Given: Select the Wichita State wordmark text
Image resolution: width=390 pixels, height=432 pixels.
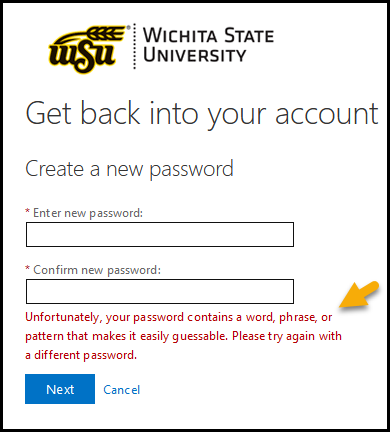Looking at the screenshot, I should [x=208, y=35].
